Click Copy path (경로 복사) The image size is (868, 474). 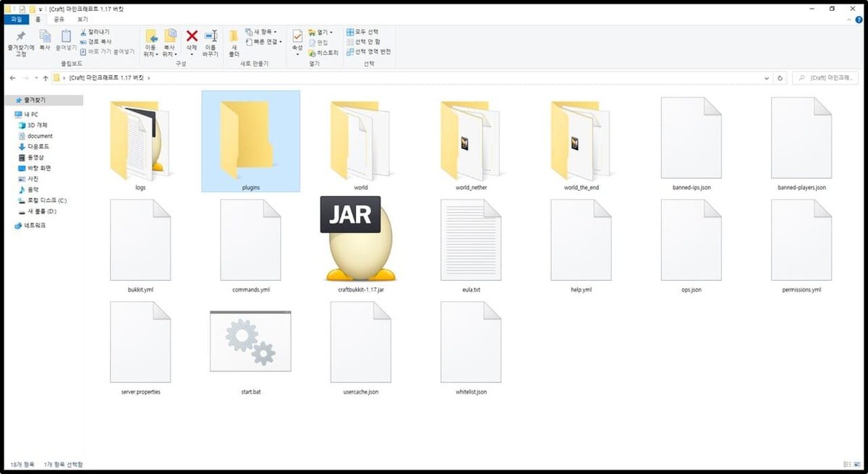[x=95, y=42]
